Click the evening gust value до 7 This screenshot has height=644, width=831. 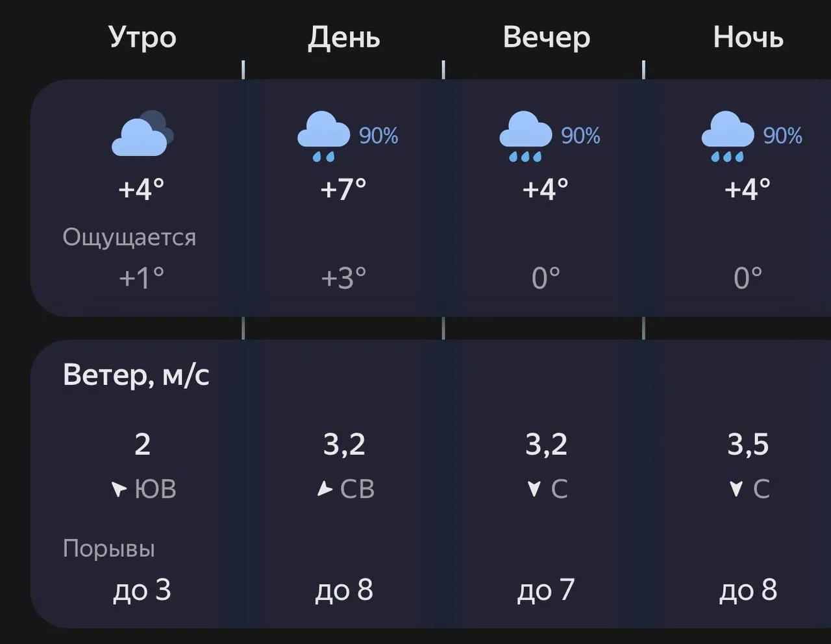(x=546, y=590)
